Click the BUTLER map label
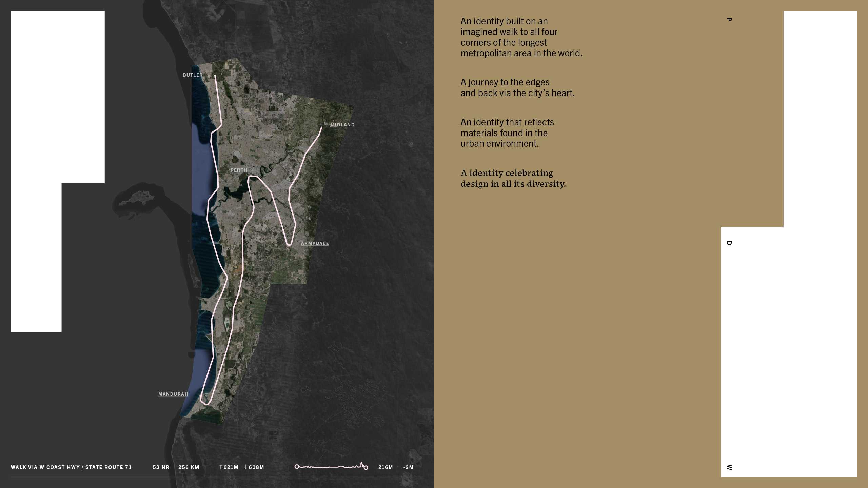 193,75
